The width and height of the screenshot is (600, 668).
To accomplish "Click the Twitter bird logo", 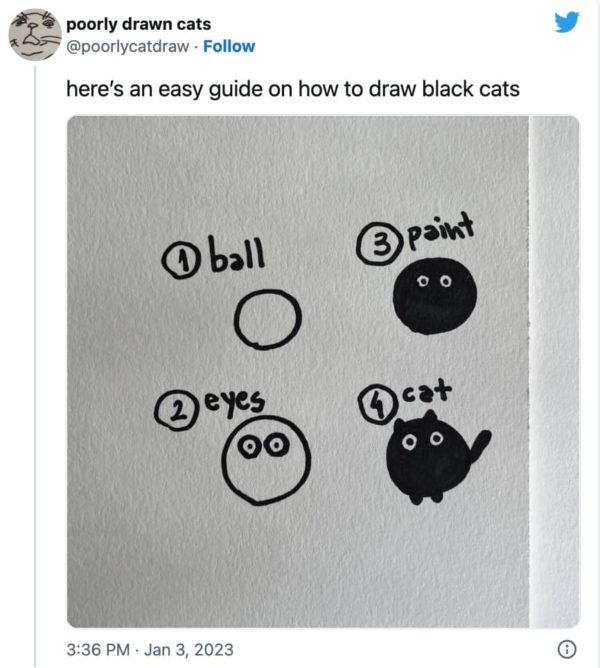I will coord(566,22).
